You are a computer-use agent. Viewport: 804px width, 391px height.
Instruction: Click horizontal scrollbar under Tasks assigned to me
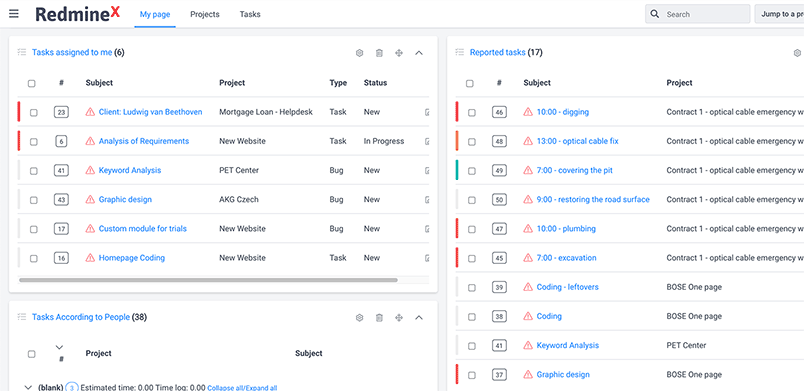click(x=208, y=280)
